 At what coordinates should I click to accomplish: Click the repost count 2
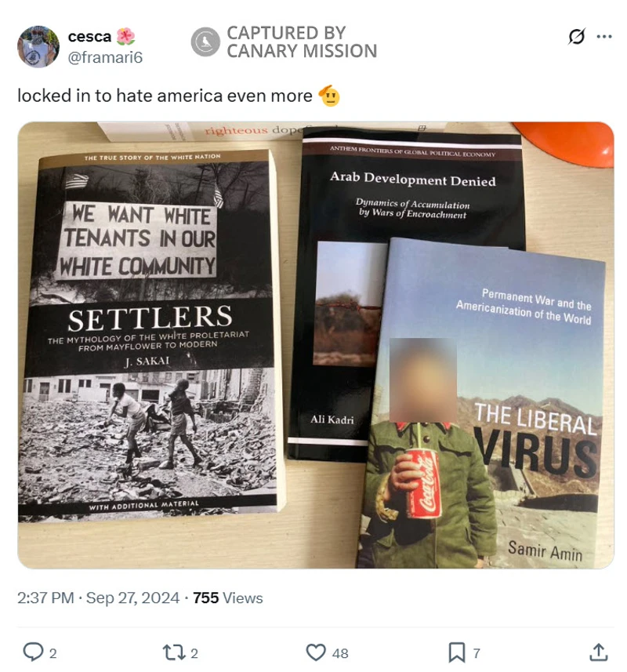194,653
